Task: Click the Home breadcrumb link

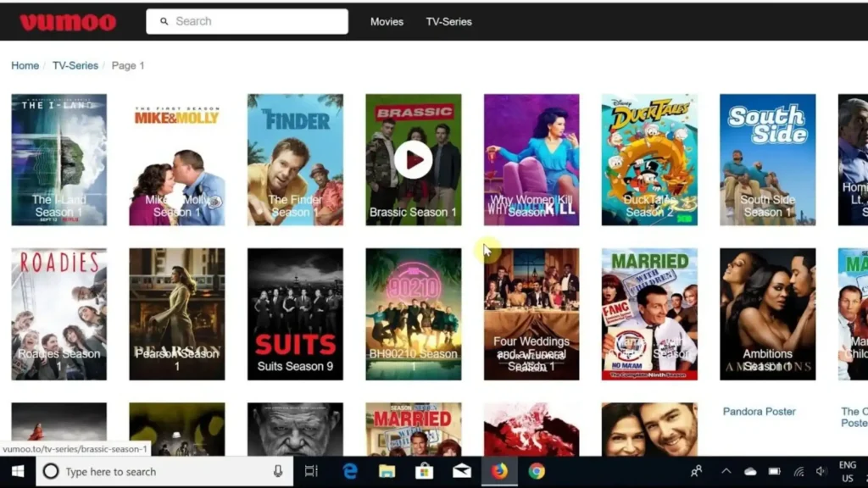Action: [x=25, y=65]
